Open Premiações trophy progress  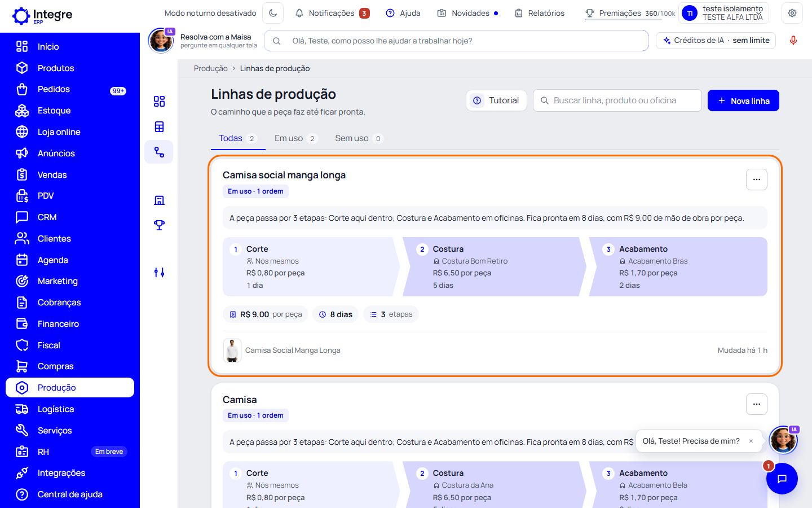click(630, 13)
